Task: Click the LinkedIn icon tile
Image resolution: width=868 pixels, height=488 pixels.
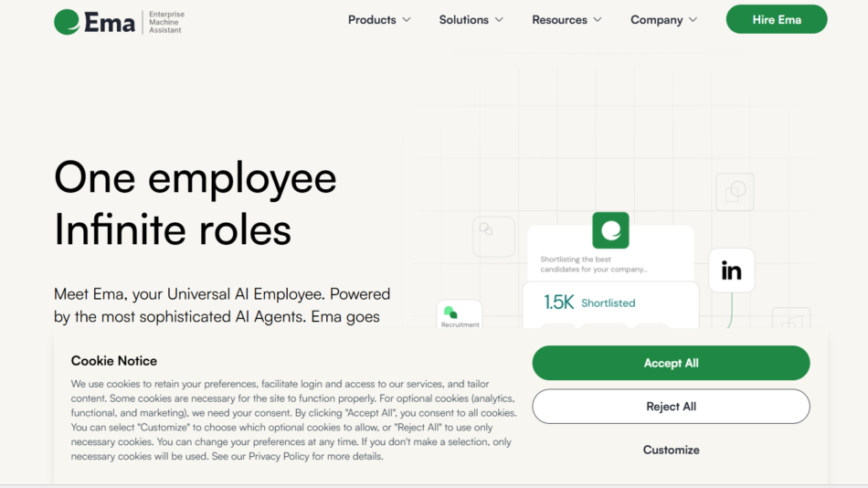Action: 731,271
